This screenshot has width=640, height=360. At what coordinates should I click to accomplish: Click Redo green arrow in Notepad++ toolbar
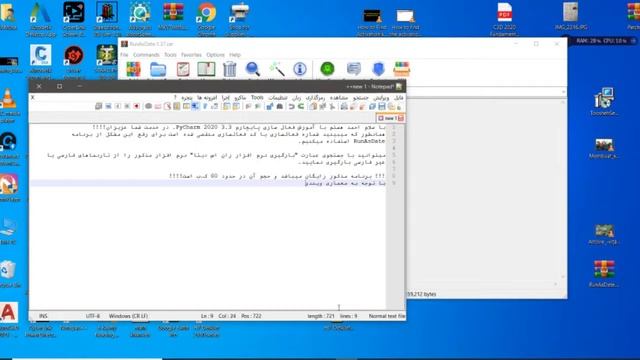click(301, 107)
